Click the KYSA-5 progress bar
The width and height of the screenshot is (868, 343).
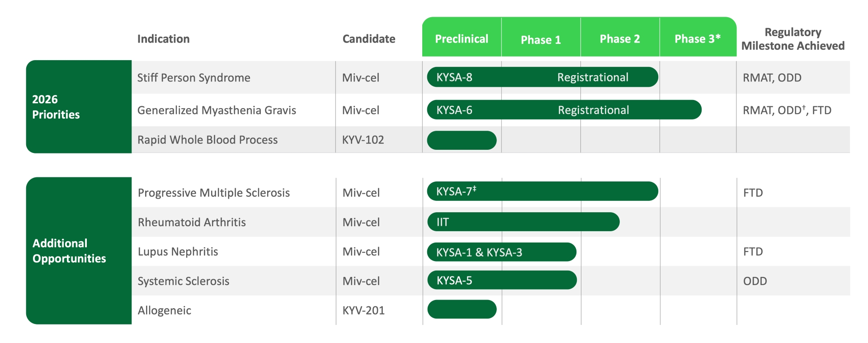point(501,281)
